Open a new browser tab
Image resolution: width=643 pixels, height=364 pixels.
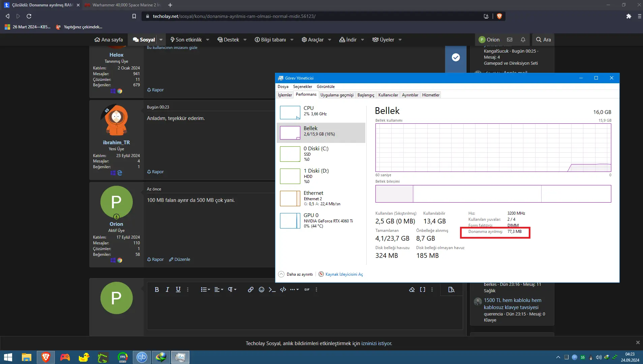pyautogui.click(x=170, y=5)
